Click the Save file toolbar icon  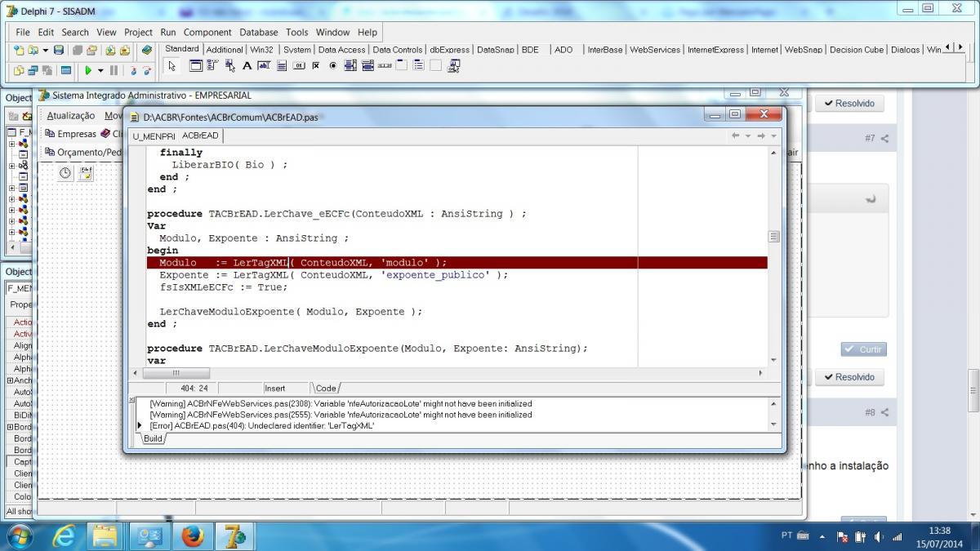coord(59,50)
